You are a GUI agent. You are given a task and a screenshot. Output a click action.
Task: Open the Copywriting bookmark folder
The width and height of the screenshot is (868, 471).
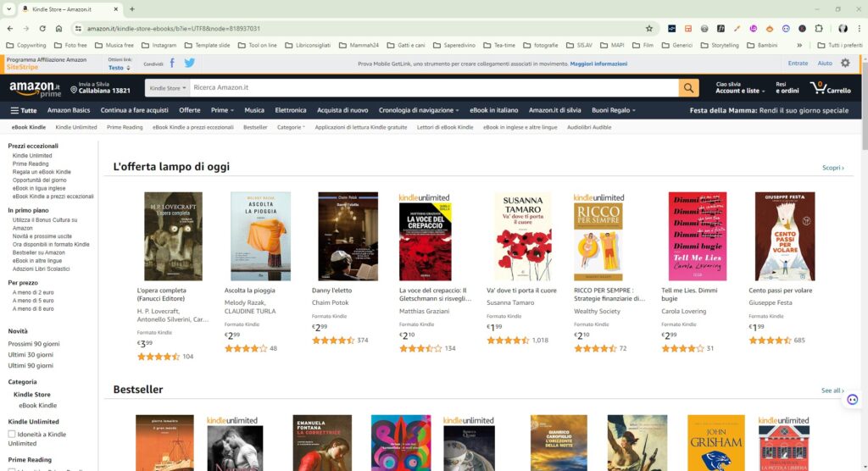(x=26, y=46)
